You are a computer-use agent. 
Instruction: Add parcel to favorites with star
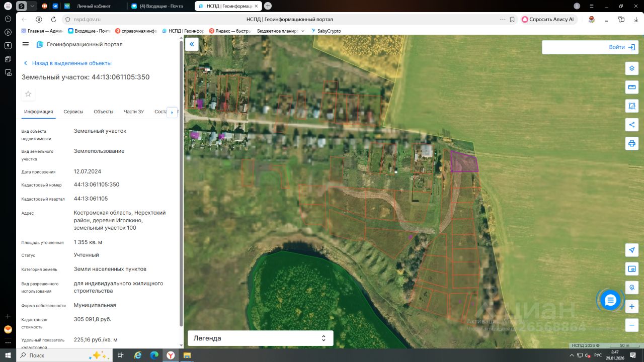[28, 94]
